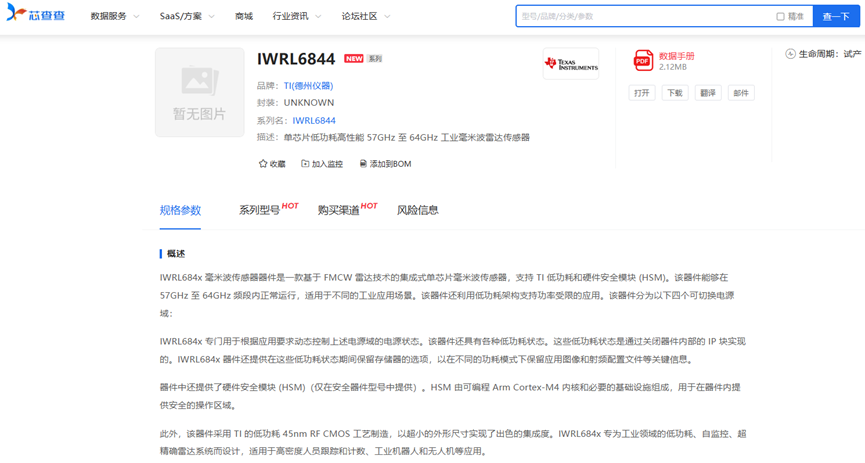Screen dimensions: 865x463
Task: Click the 系列 tag beside the title
Action: [x=375, y=58]
